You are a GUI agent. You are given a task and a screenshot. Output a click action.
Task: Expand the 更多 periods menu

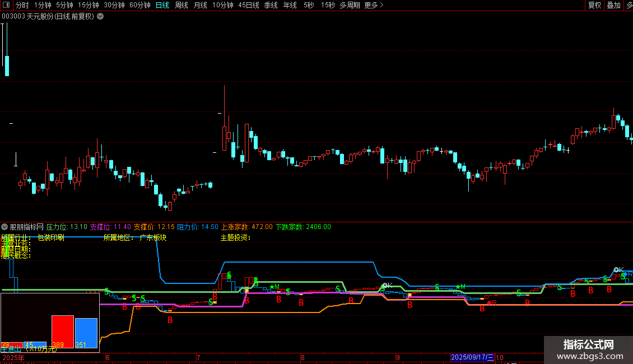374,5
